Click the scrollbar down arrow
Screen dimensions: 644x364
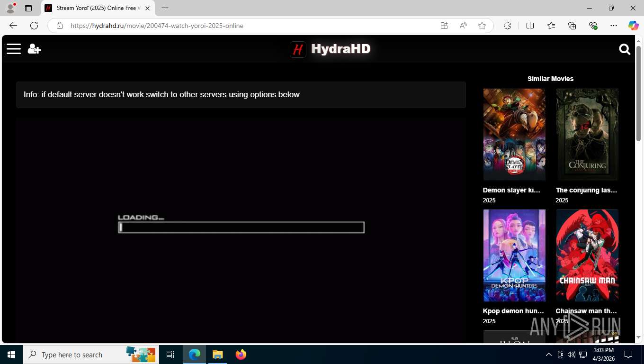click(638, 337)
